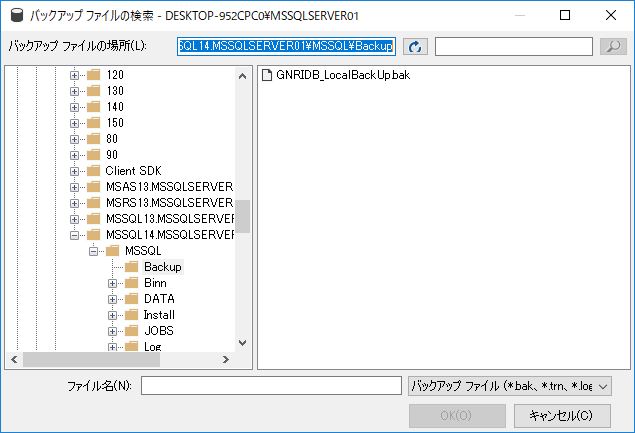Screen dimensions: 635x433
Task: Click the search magnifier icon button
Action: click(x=612, y=47)
